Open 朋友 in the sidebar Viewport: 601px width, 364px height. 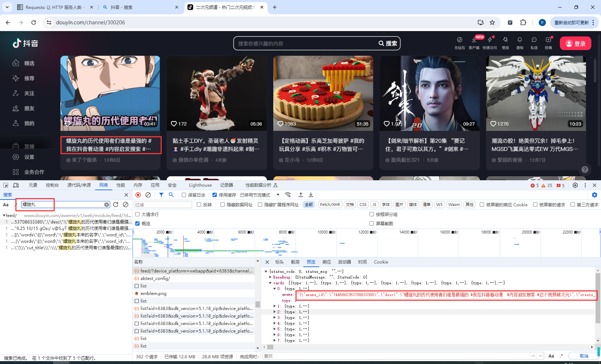coord(24,108)
